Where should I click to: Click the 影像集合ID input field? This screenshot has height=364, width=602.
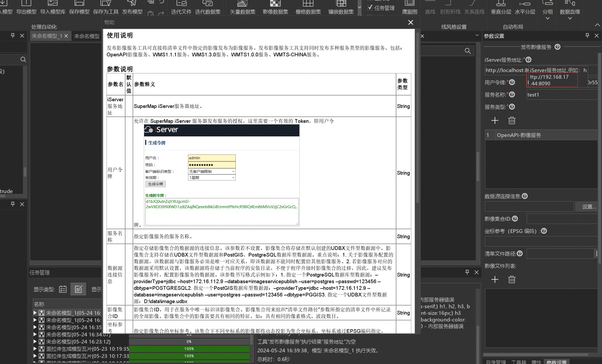(x=562, y=219)
